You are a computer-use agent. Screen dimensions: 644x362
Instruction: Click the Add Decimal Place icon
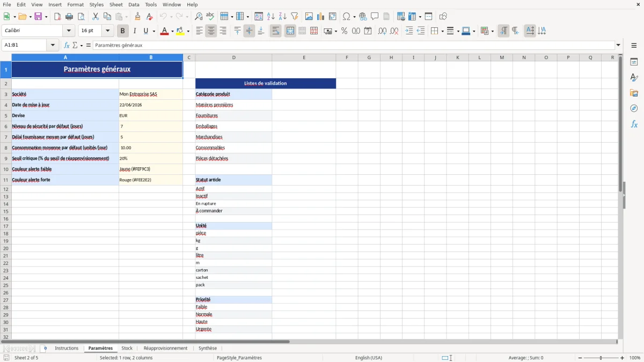pos(382,31)
